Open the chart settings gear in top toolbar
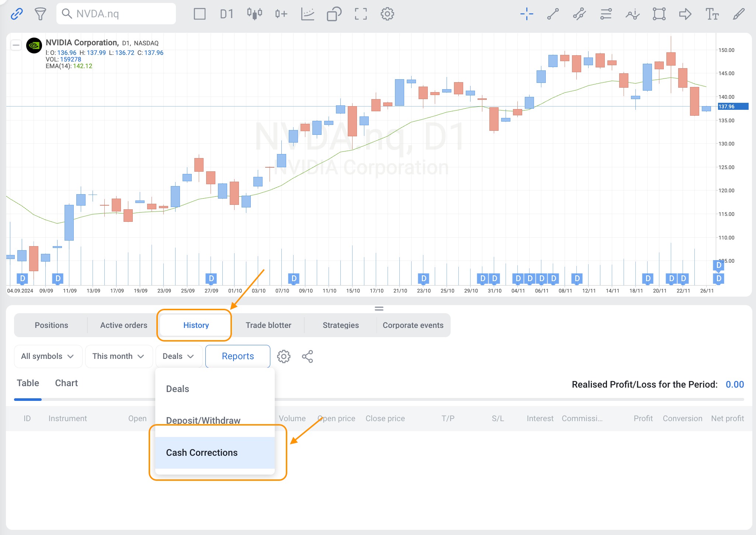This screenshot has height=535, width=756. coord(387,14)
